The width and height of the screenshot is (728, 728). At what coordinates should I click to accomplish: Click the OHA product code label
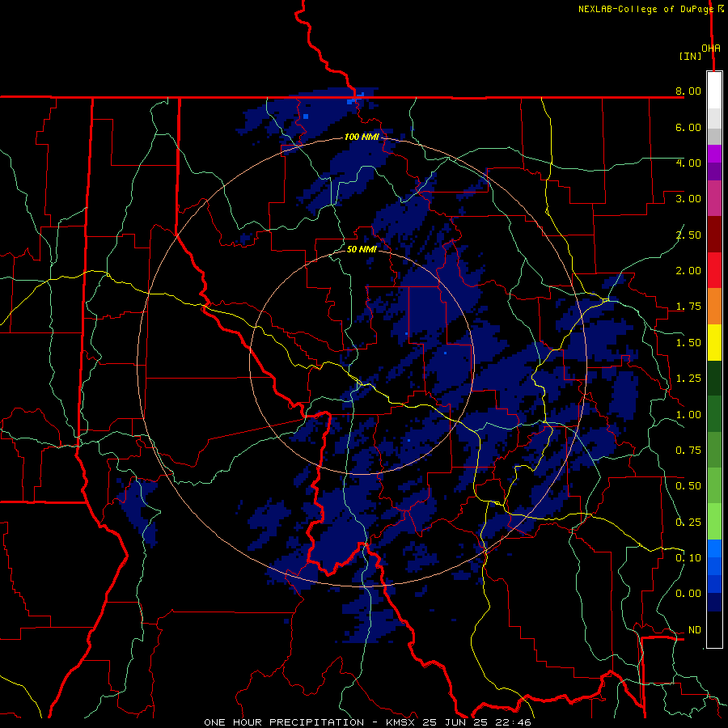pyautogui.click(x=711, y=48)
